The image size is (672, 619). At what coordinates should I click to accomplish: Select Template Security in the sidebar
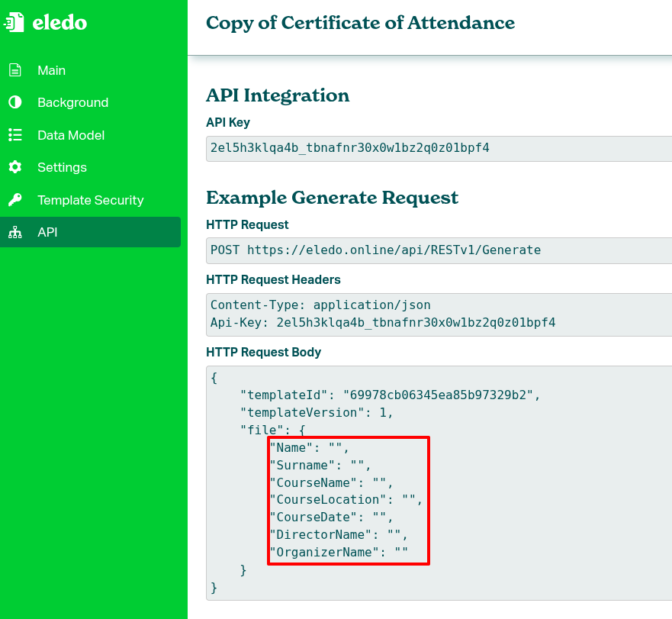[90, 200]
